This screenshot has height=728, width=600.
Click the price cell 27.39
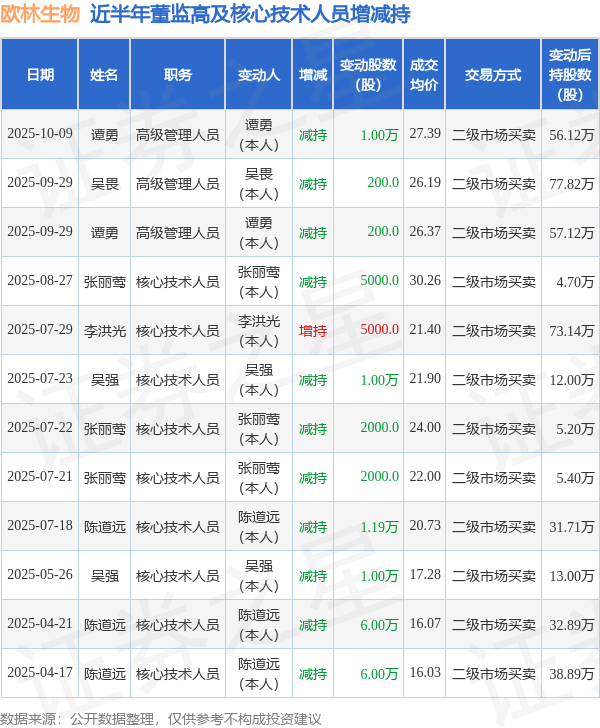tap(424, 134)
